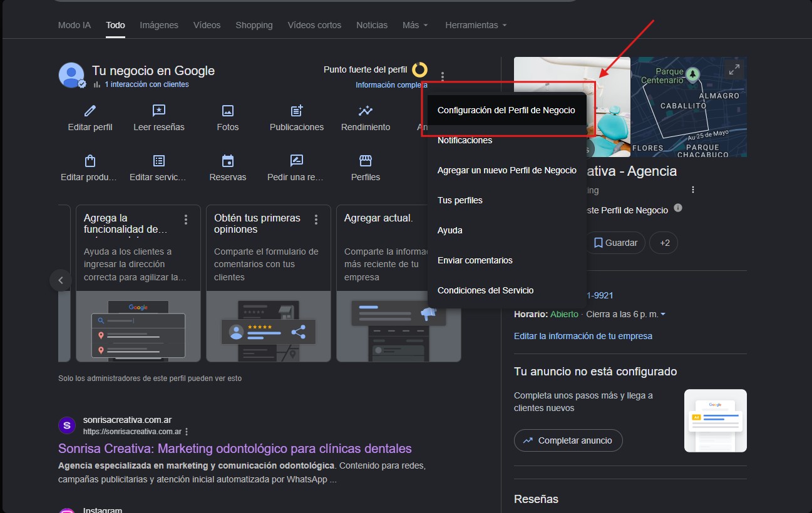Image resolution: width=812 pixels, height=513 pixels.
Task: Expand the map with the fullscreen icon
Action: pyautogui.click(x=734, y=69)
